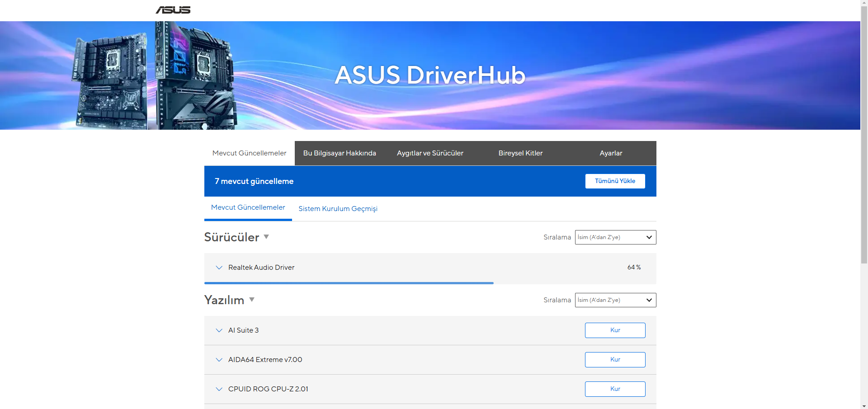Click the '7 mevcut güncelleme' heading
868x409 pixels.
click(254, 181)
